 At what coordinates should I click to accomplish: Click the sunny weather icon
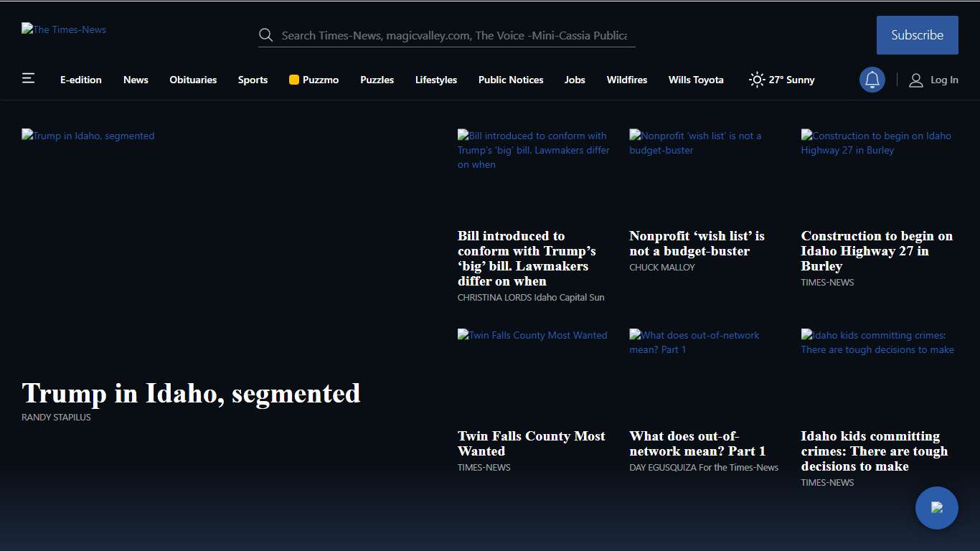tap(755, 80)
